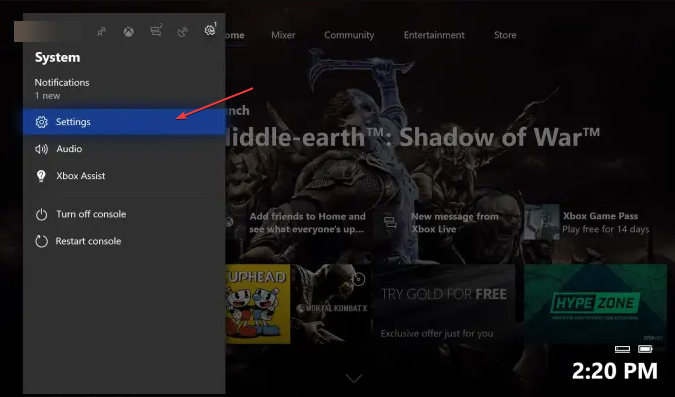Click the speaker icon next to Audio
This screenshot has width=675, height=397.
41,149
